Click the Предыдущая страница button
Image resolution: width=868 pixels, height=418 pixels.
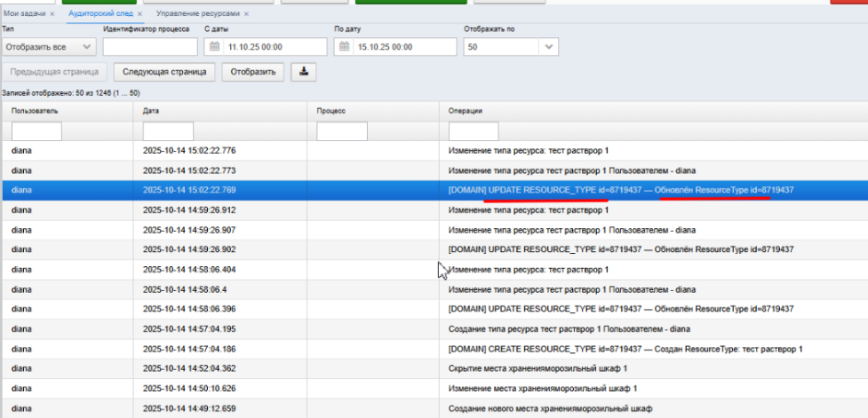point(54,72)
